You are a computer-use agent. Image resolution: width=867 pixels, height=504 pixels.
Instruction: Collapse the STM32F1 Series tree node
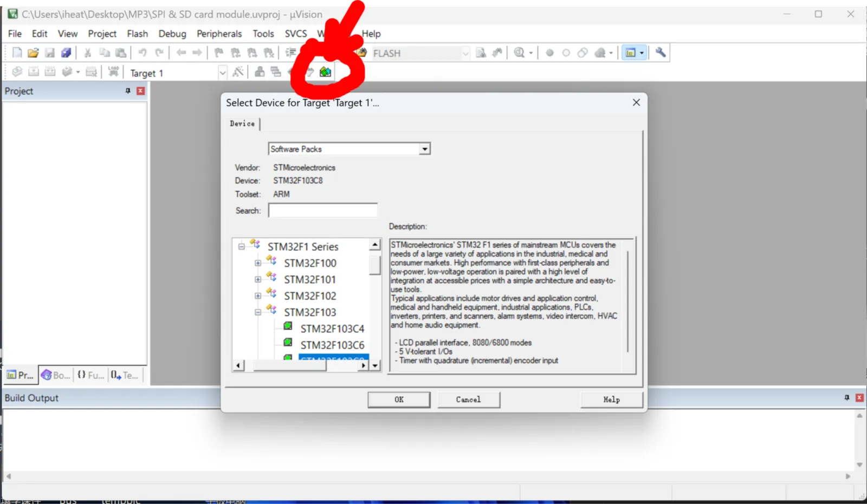[x=242, y=247]
